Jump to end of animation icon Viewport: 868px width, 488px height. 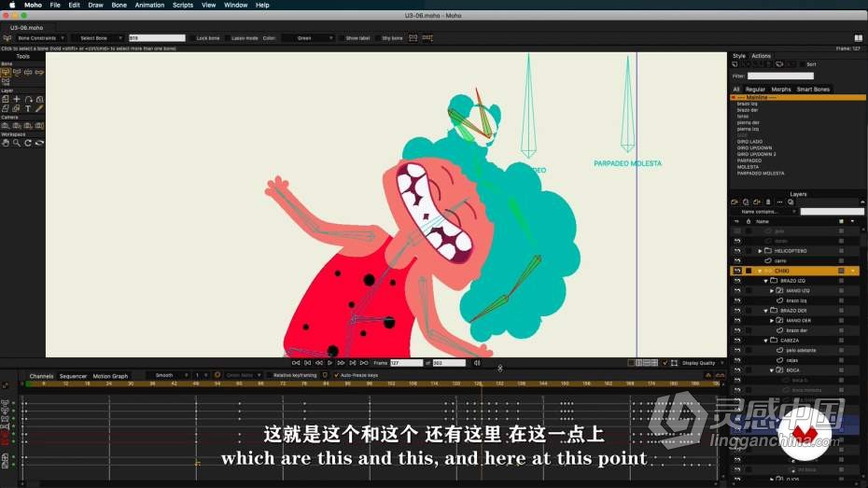pos(364,363)
